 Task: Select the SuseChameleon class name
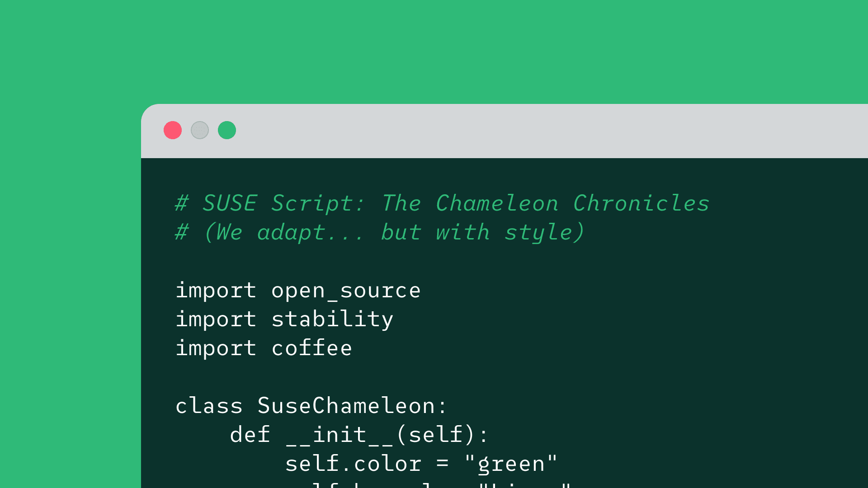coord(346,406)
